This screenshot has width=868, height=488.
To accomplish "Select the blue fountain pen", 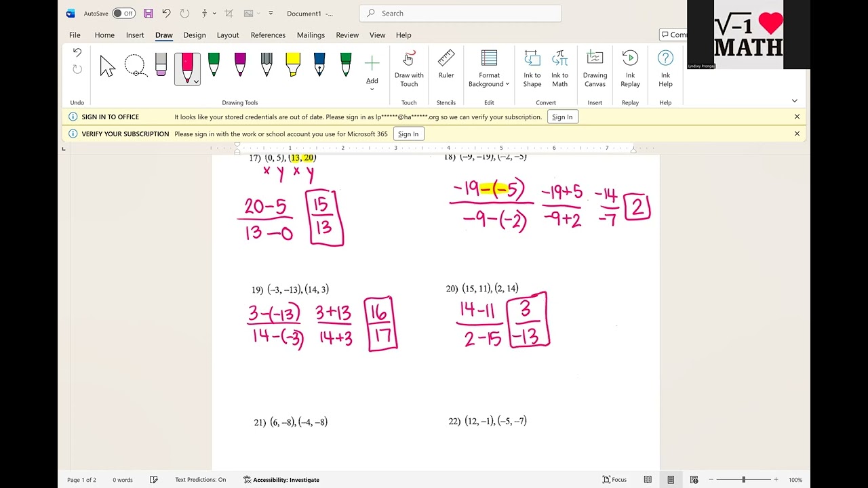I will (x=319, y=65).
